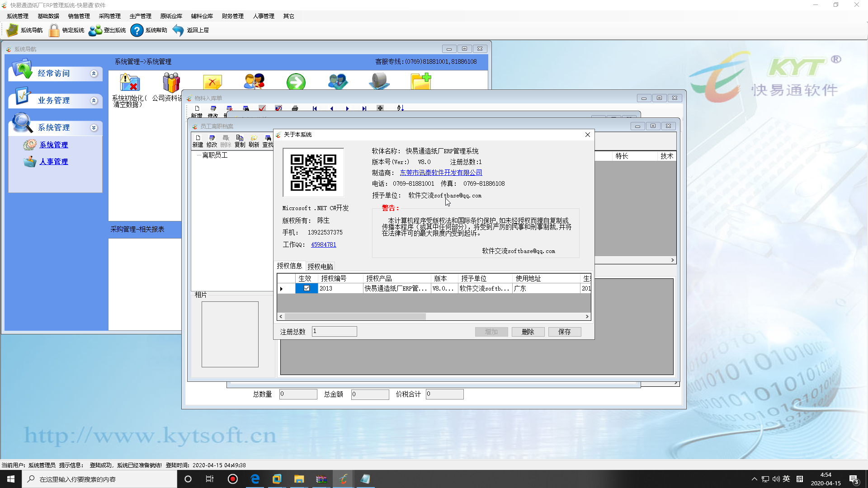
Task: Click the 登出系统 users icon
Action: (95, 30)
